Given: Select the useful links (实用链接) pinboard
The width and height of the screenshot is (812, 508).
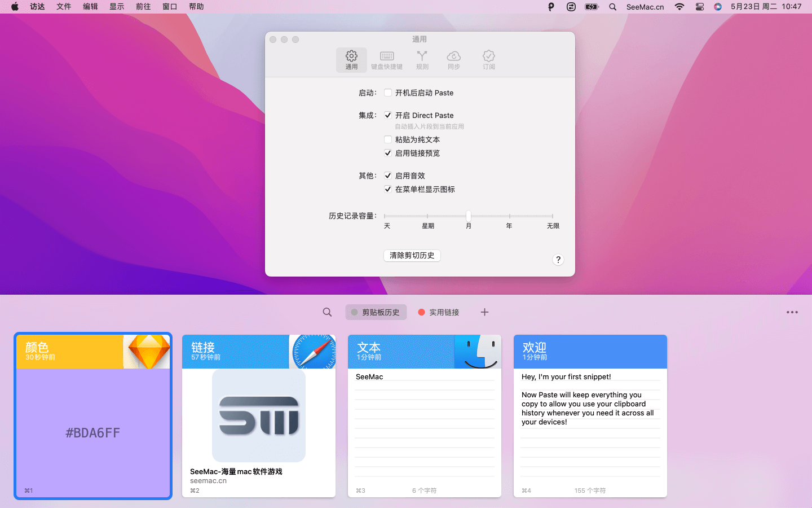Looking at the screenshot, I should [x=439, y=312].
